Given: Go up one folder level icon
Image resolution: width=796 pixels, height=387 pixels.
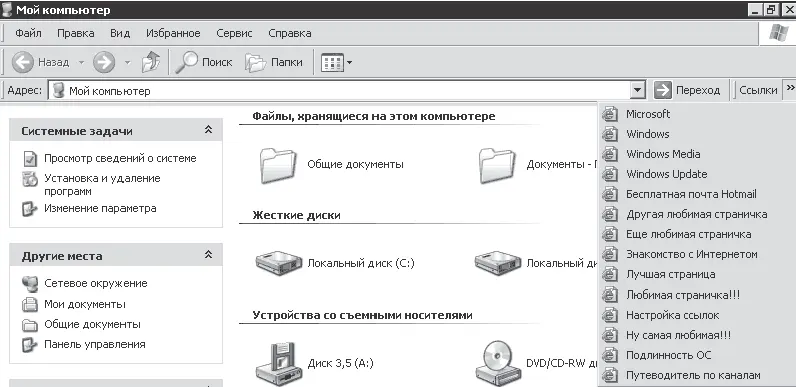Looking at the screenshot, I should tap(151, 62).
